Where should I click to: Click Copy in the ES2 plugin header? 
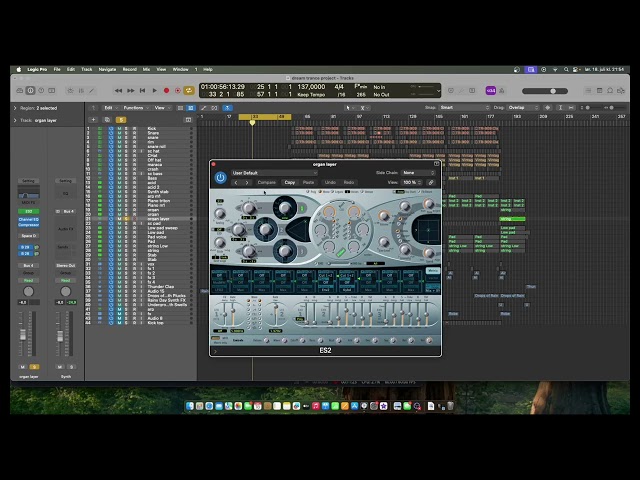click(290, 182)
